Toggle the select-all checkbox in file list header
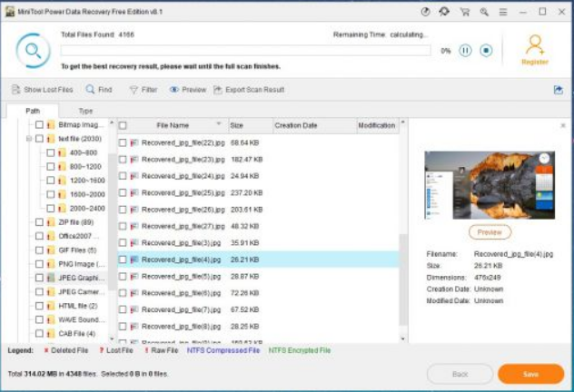The height and width of the screenshot is (392, 574). point(123,125)
